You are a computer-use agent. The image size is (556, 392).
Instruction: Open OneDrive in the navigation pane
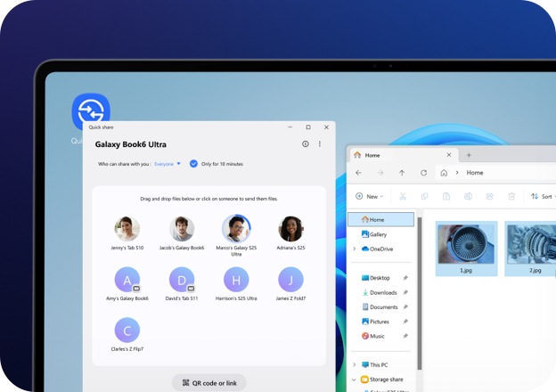(377, 249)
